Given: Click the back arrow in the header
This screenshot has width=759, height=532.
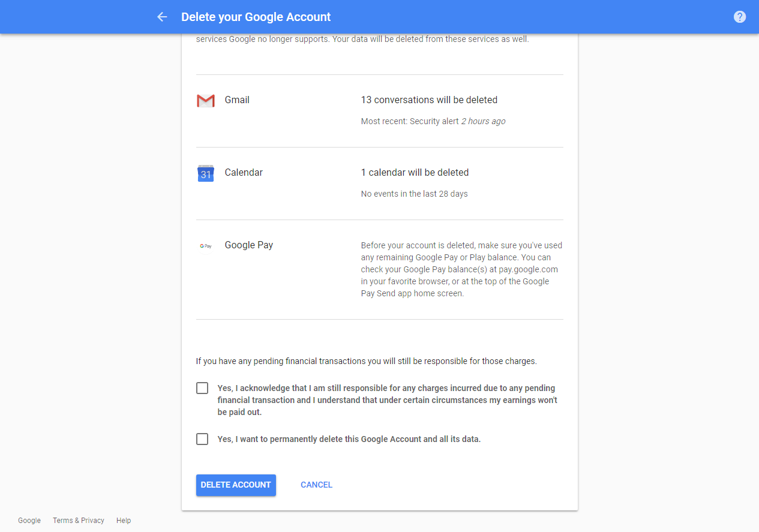Looking at the screenshot, I should (x=162, y=17).
